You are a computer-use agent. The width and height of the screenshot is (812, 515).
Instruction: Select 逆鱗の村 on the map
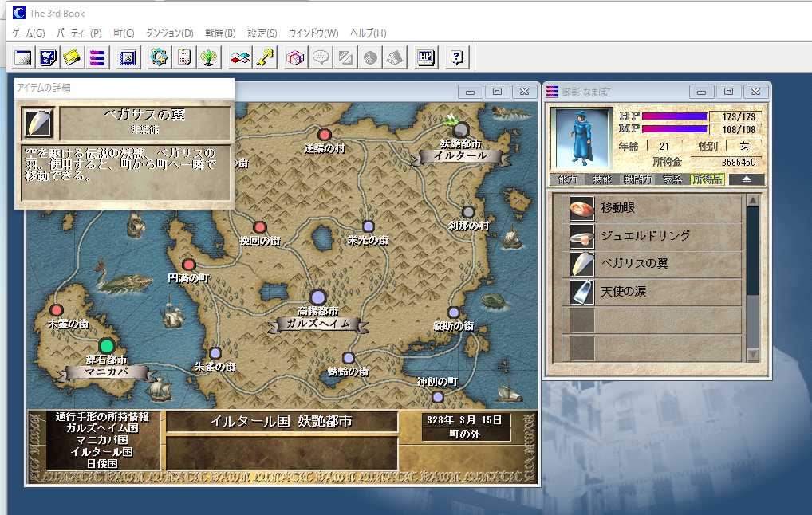coord(325,135)
